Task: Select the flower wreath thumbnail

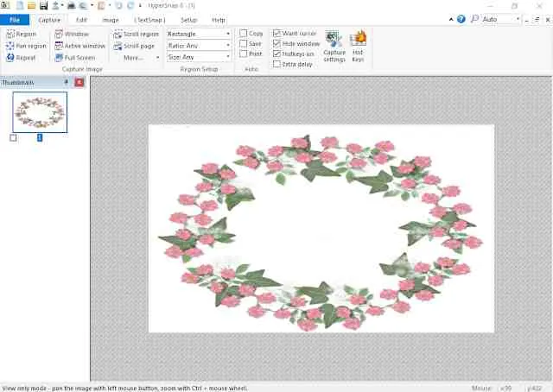Action: tap(40, 112)
